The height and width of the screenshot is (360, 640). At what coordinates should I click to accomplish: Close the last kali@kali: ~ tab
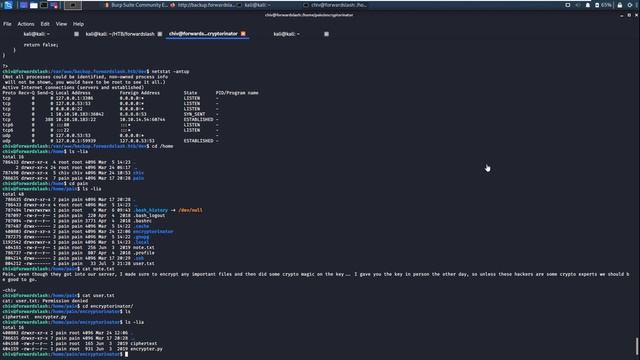(327, 34)
